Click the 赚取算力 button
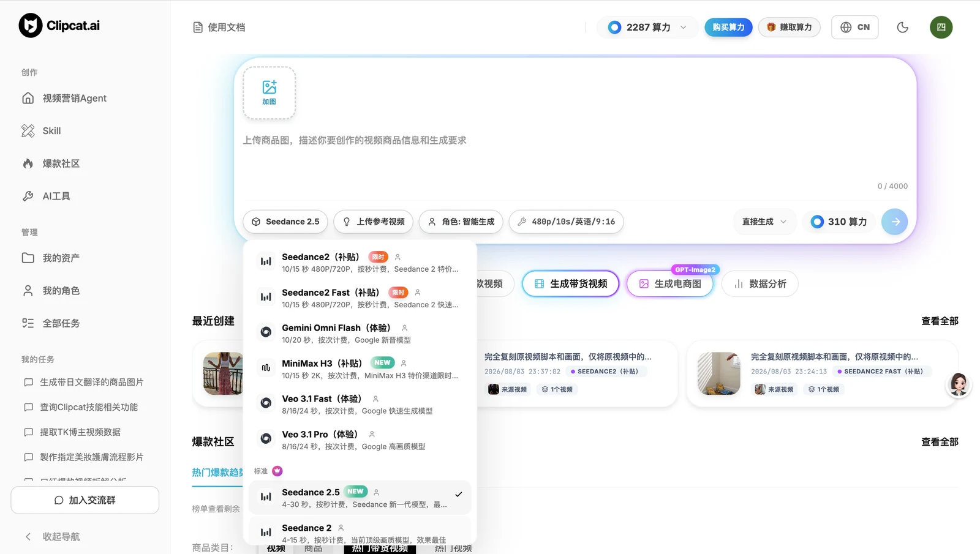This screenshot has width=980, height=554. point(790,28)
